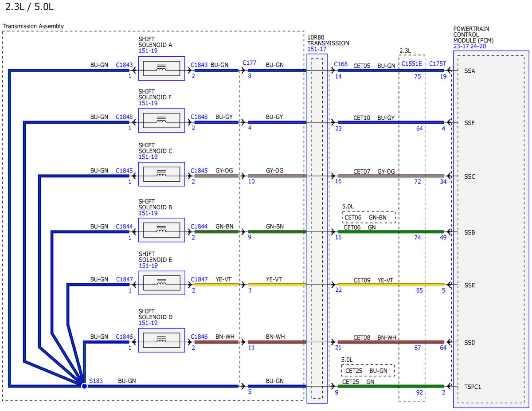Open the 151-19 link under Shift Solenoid F
Screen dimensions: 532x411
(x=148, y=103)
